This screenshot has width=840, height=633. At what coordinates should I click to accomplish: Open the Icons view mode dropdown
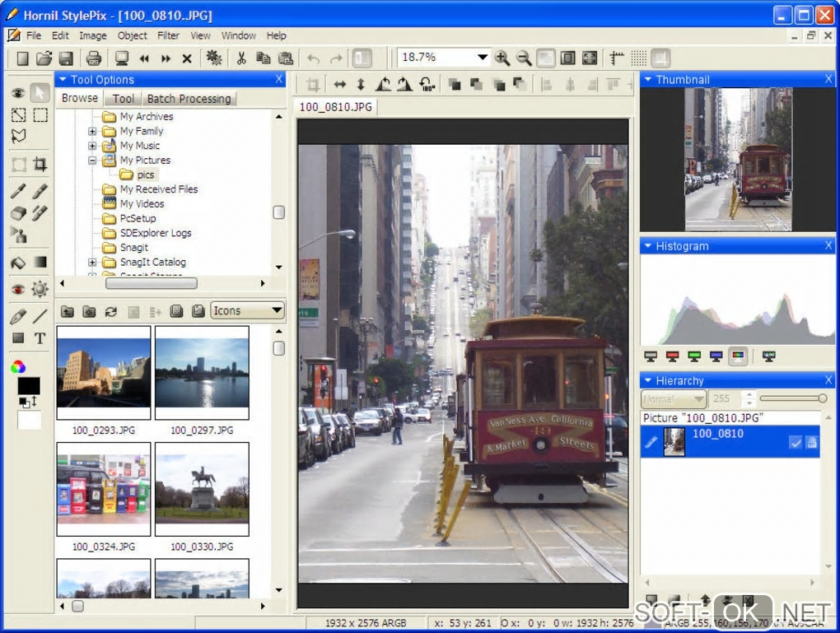coord(277,310)
